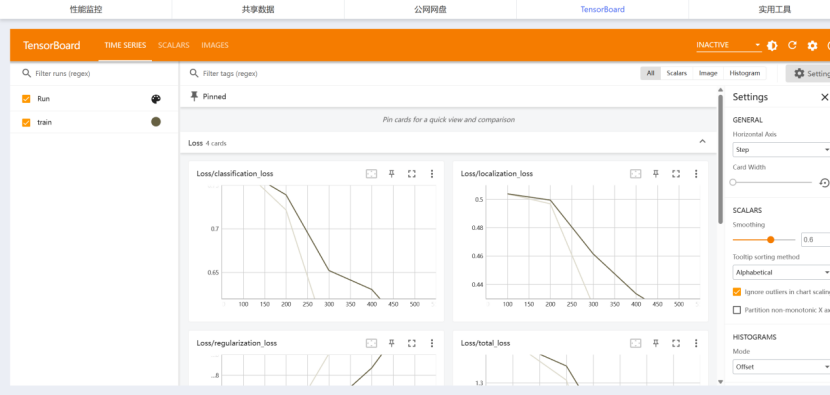The image size is (830, 395).
Task: Pin the total_loss card
Action: [x=656, y=343]
